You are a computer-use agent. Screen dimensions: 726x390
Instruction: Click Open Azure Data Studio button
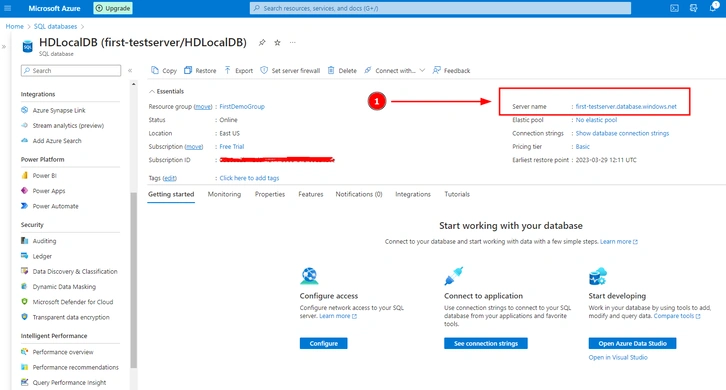pos(632,343)
